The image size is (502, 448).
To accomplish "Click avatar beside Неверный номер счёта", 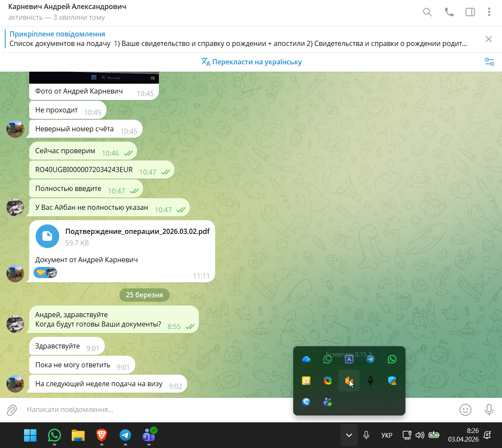I will [x=15, y=129].
